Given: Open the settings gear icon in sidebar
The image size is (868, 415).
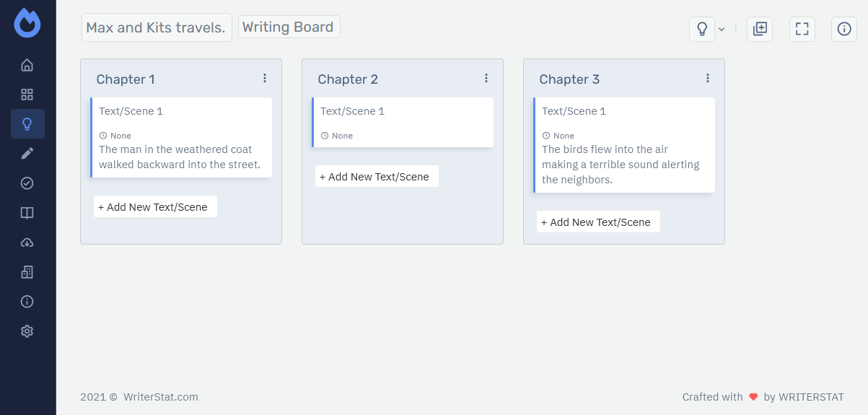Looking at the screenshot, I should point(27,331).
